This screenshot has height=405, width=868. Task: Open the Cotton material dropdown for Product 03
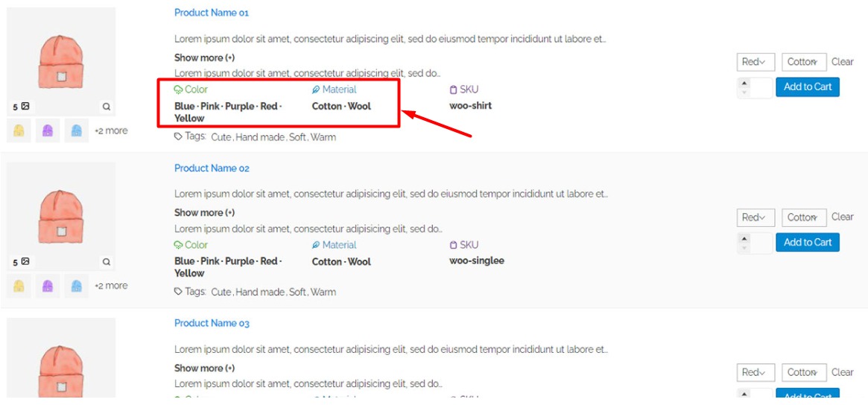click(803, 372)
